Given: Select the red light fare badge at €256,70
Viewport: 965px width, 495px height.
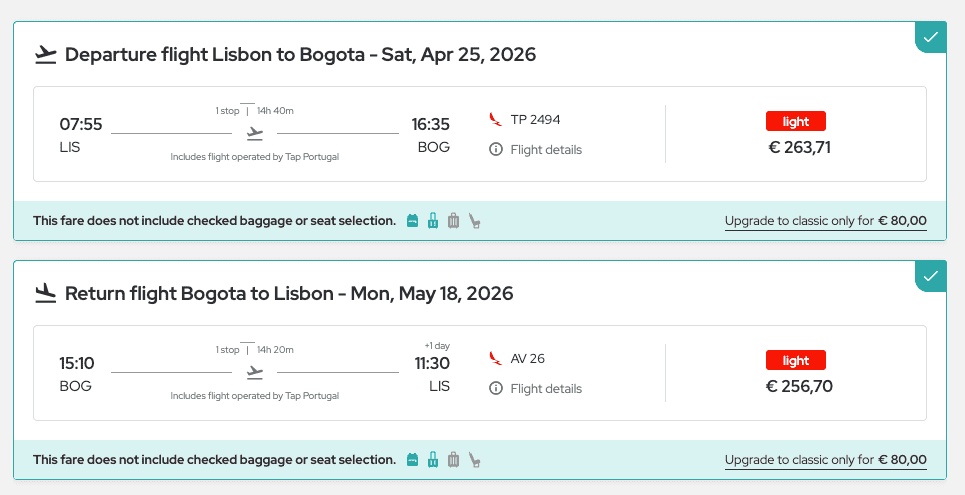Looking at the screenshot, I should (x=796, y=361).
